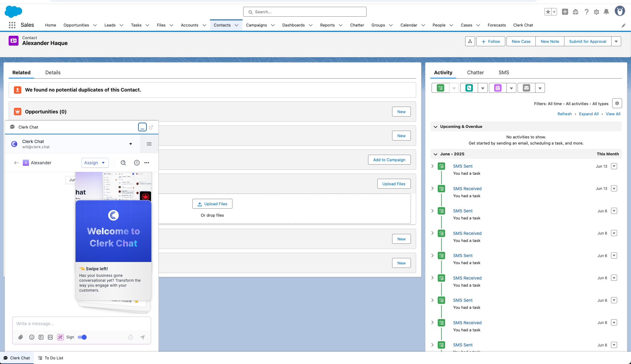Image resolution: width=631 pixels, height=364 pixels.
Task: Click the log a call icon
Action: tap(469, 88)
